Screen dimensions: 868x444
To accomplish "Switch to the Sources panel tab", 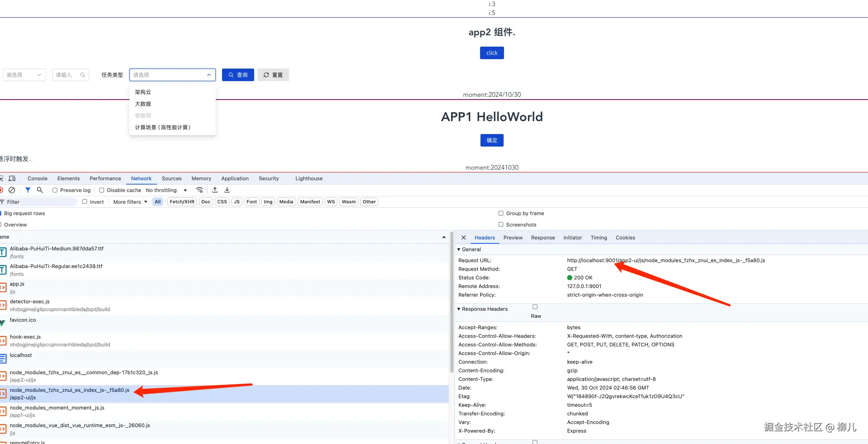I will tap(171, 178).
